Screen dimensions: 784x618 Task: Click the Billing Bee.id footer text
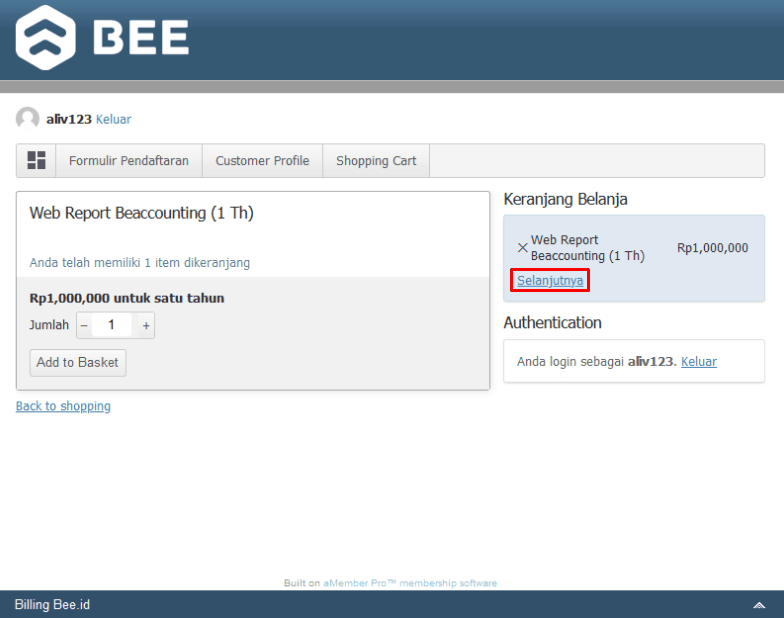tap(52, 604)
